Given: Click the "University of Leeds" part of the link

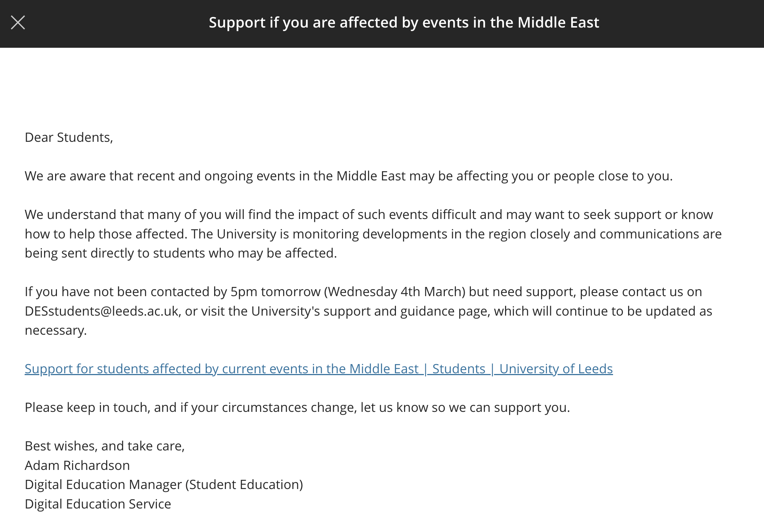Looking at the screenshot, I should [x=556, y=369].
